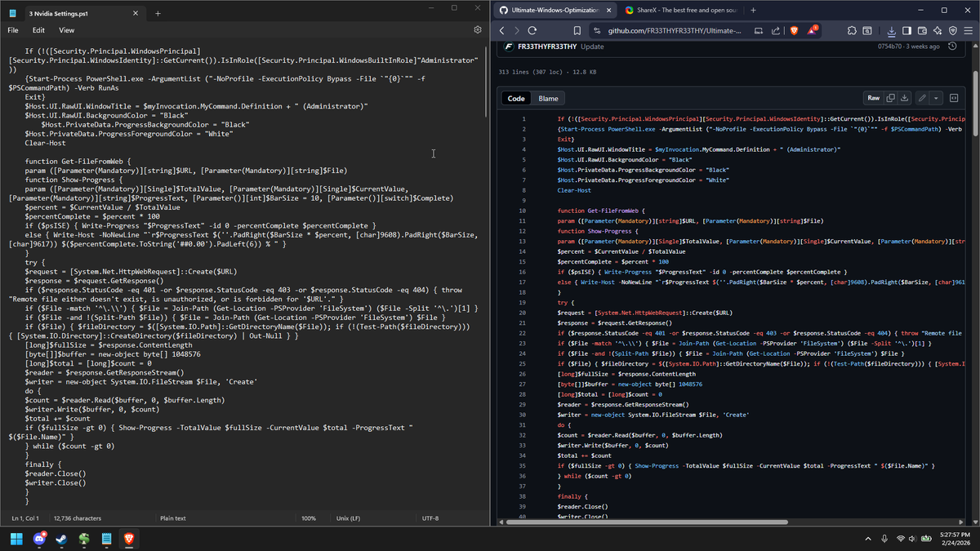Screen dimensions: 980x551
Task: Go back in the browser
Action: point(502,30)
